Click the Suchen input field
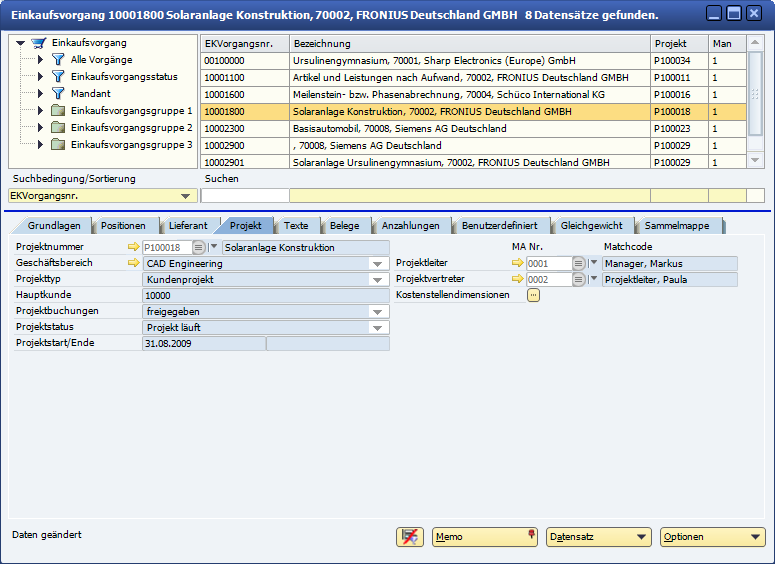The image size is (775, 564). click(x=244, y=196)
